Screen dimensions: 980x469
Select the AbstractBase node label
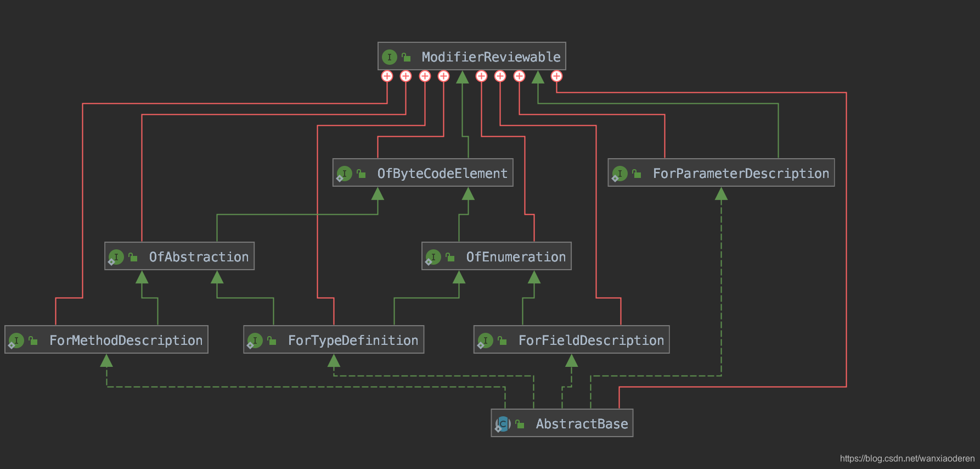[582, 424]
